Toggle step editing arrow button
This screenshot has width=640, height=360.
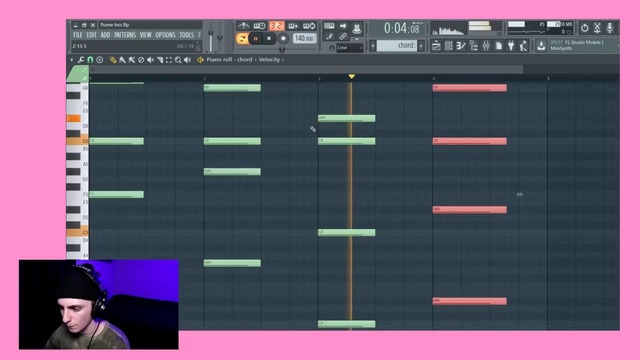click(x=343, y=26)
